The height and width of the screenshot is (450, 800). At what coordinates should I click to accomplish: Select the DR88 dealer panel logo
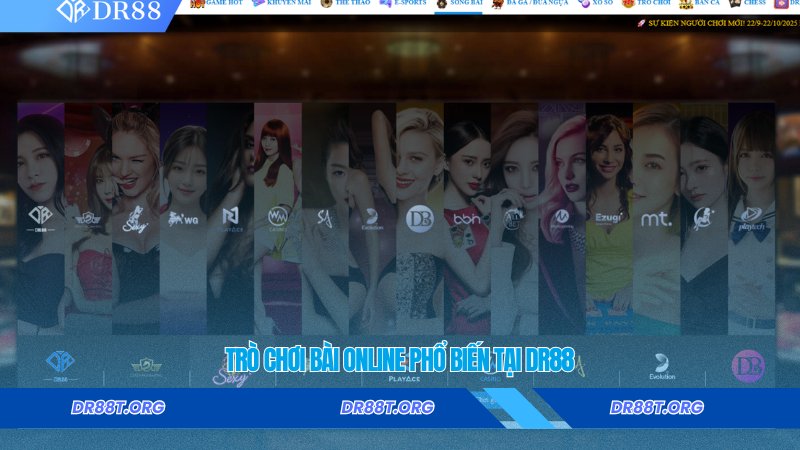pos(40,218)
